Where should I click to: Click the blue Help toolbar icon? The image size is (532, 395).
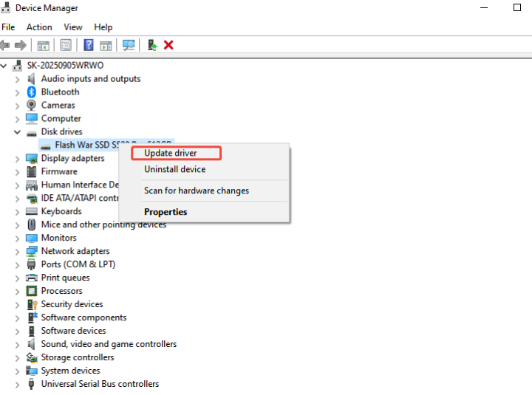tap(89, 45)
